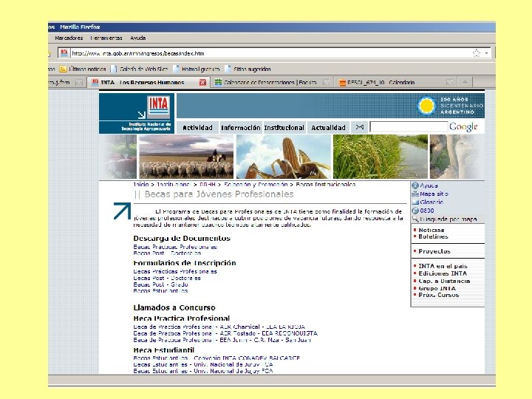Click the INTA site identity icon in address bar
The width and height of the screenshot is (532, 399).
coord(64,53)
